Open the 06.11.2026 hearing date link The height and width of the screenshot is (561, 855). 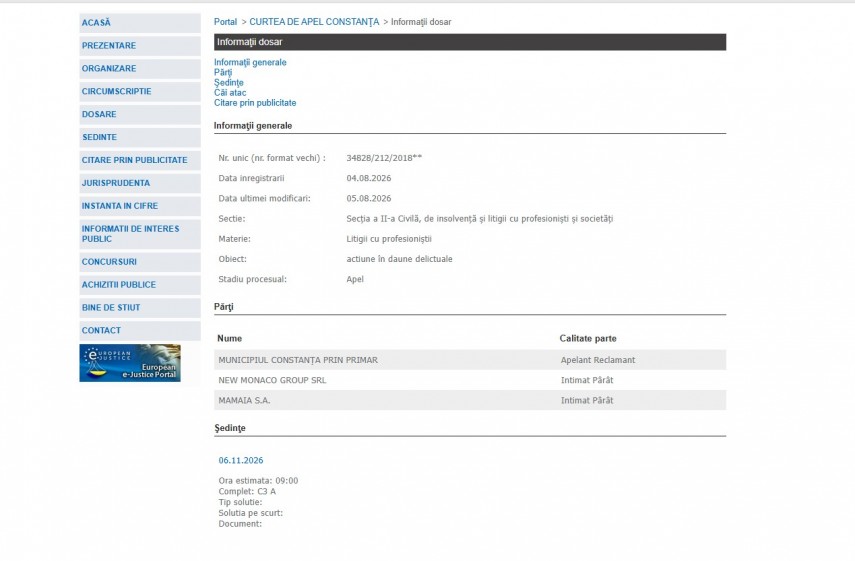coord(241,460)
